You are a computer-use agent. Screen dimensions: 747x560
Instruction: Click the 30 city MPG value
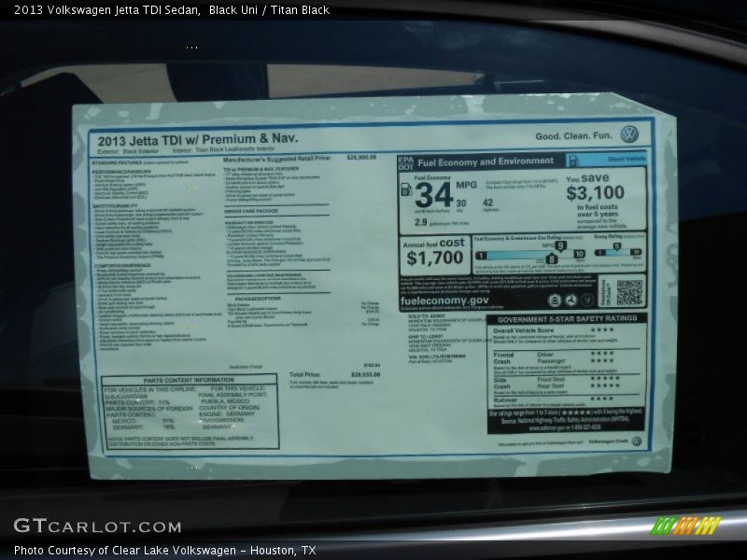tap(461, 203)
